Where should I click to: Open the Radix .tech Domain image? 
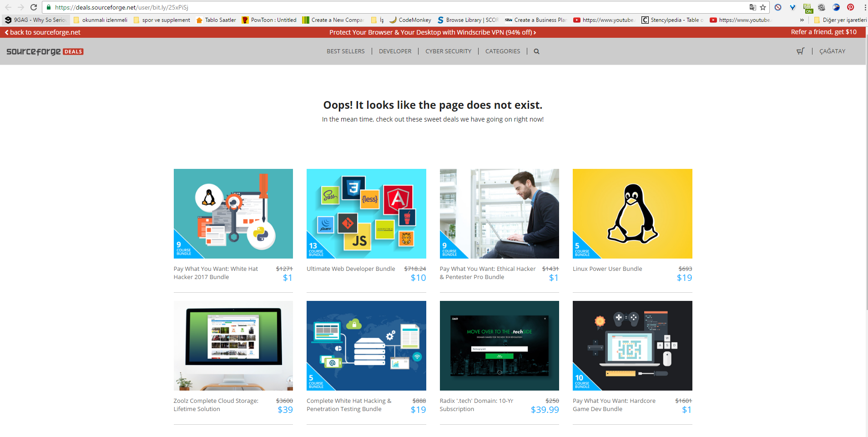coord(500,346)
